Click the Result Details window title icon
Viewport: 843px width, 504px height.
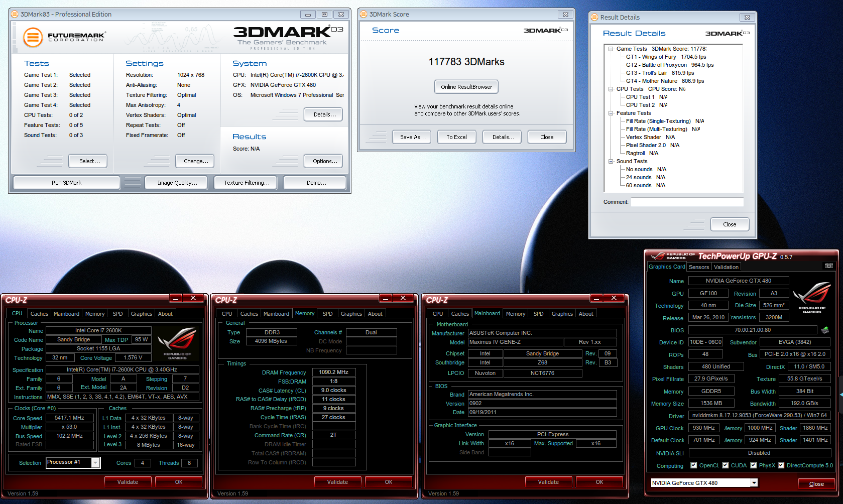click(x=594, y=17)
